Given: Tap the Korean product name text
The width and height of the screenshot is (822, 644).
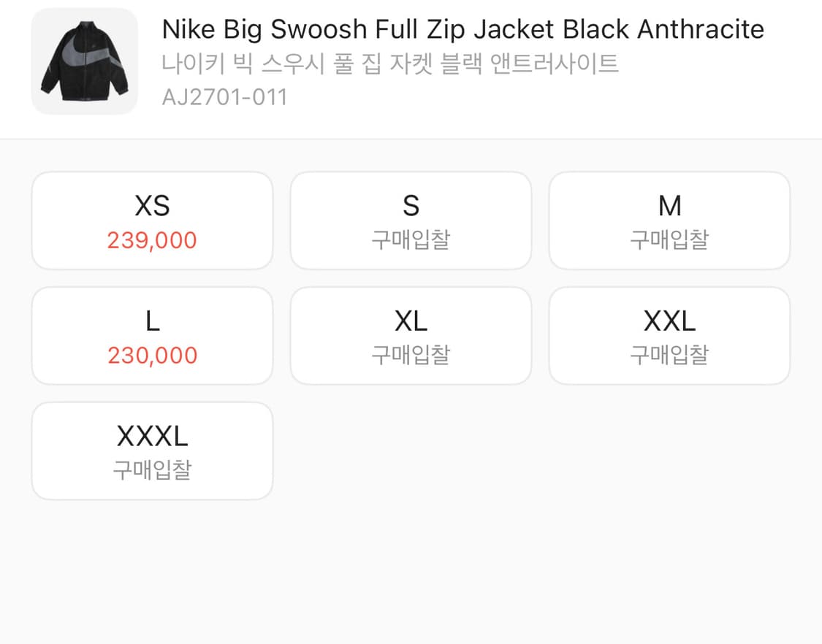Looking at the screenshot, I should tap(390, 64).
